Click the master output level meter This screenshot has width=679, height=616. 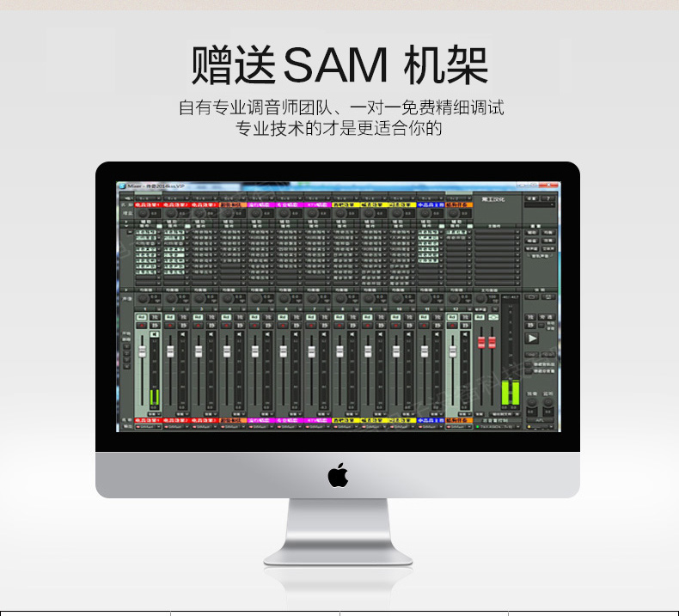click(511, 354)
